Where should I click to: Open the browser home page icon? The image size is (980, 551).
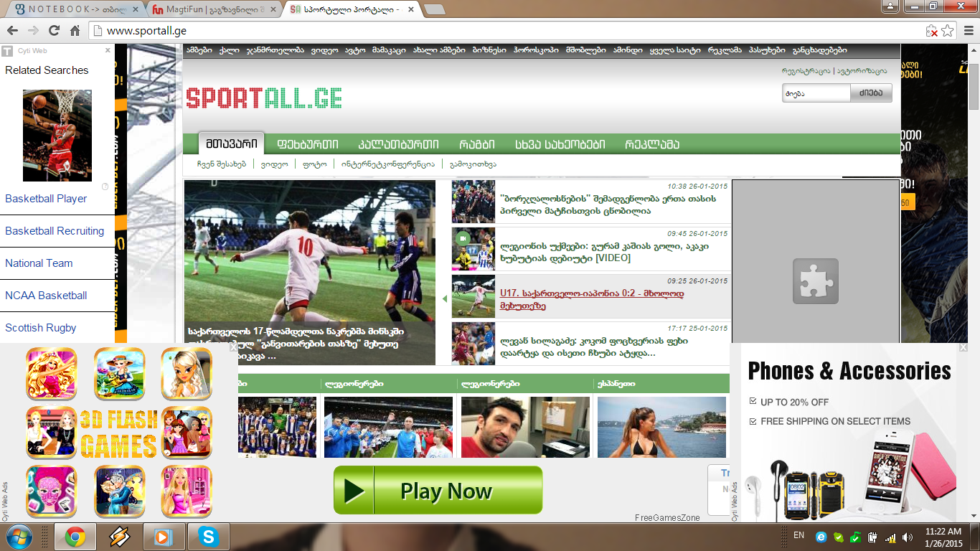[x=75, y=31]
